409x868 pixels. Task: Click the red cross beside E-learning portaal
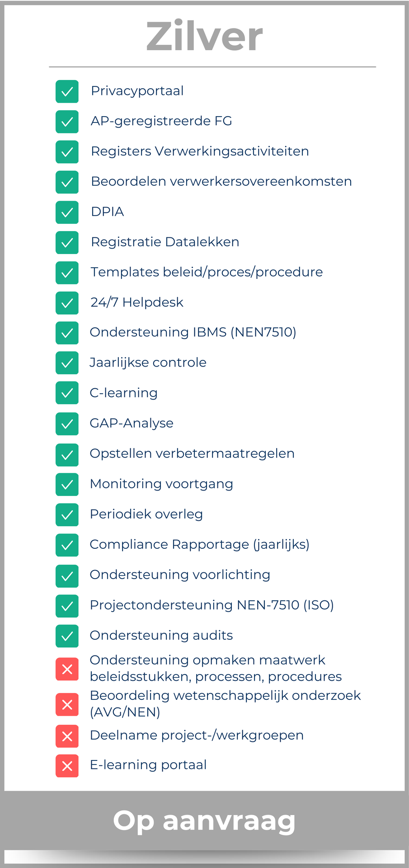(67, 765)
